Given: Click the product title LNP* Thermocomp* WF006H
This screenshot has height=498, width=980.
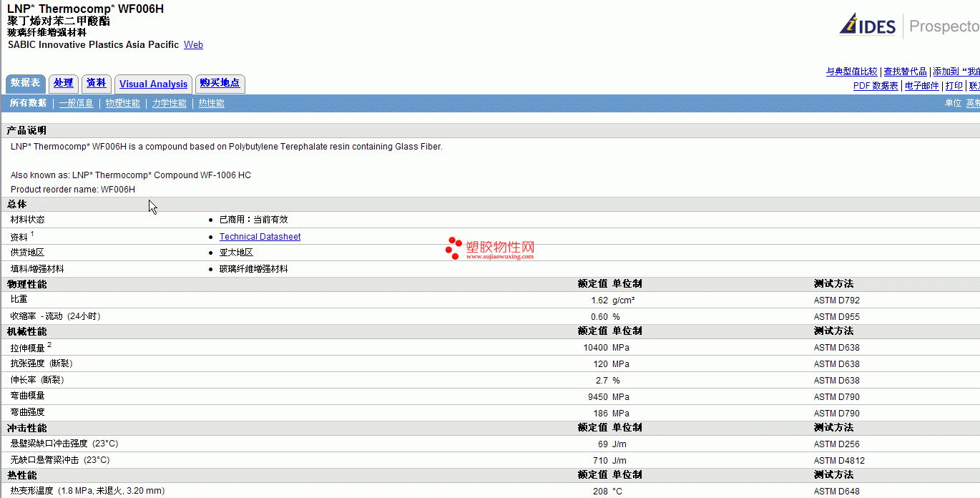Looking at the screenshot, I should coord(86,9).
